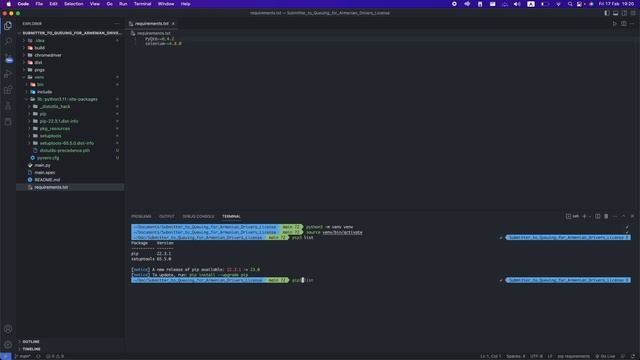Open the Explorer view in activity bar
This screenshot has height=360, width=640.
[x=8, y=26]
